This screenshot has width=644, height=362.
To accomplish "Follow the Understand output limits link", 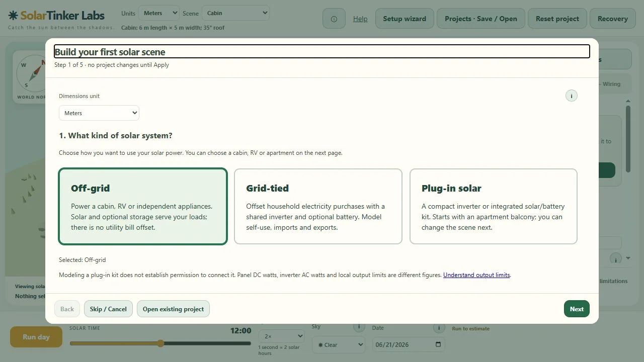I will pyautogui.click(x=476, y=275).
